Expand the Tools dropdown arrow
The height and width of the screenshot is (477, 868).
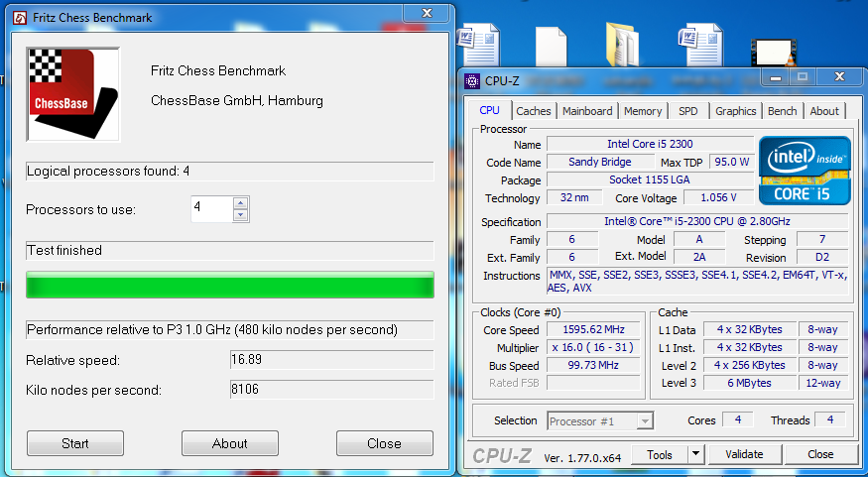tap(695, 455)
